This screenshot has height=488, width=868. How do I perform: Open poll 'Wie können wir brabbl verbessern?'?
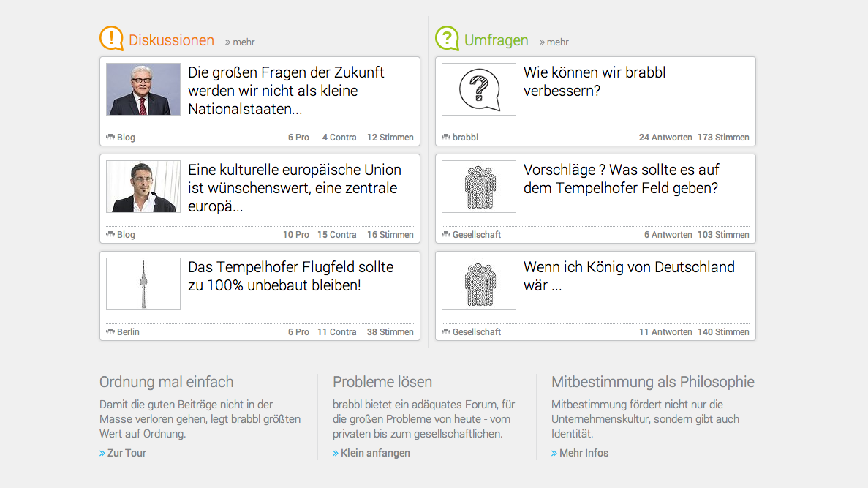pos(595,81)
